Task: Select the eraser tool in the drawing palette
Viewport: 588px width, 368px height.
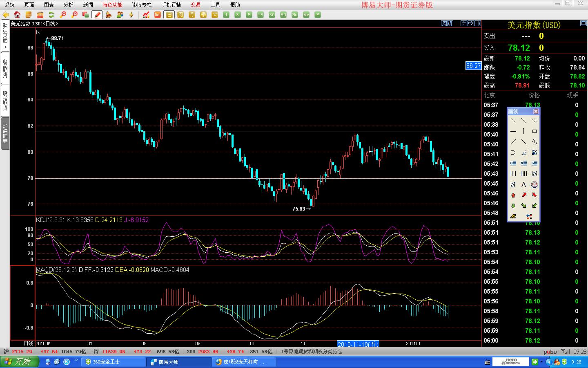Action: point(513,216)
